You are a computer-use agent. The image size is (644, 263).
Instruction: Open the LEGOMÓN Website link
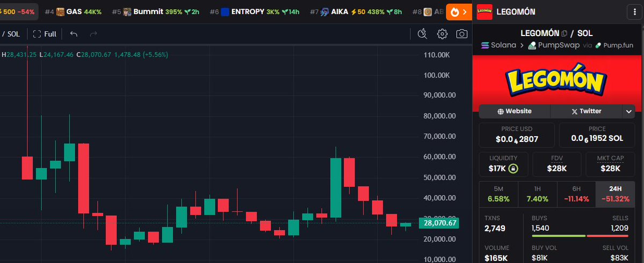point(515,111)
